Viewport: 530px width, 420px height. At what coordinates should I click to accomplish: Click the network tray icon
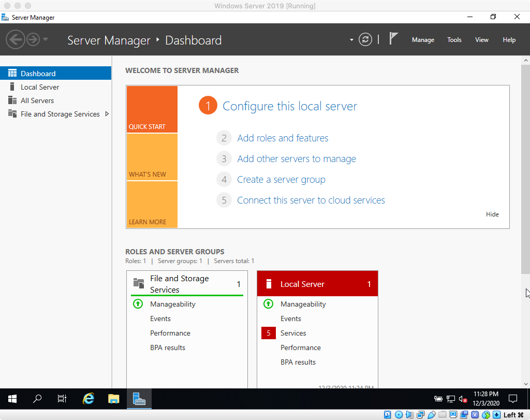451,399
